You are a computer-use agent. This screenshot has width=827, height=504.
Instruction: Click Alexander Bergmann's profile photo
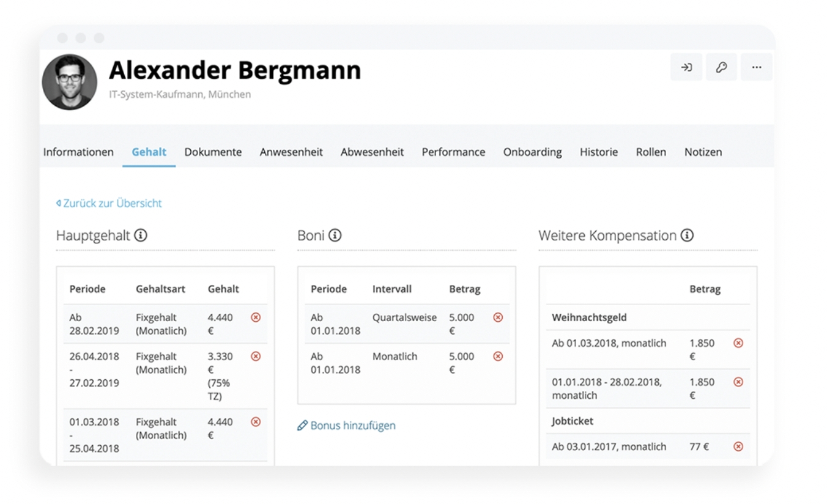coord(69,82)
